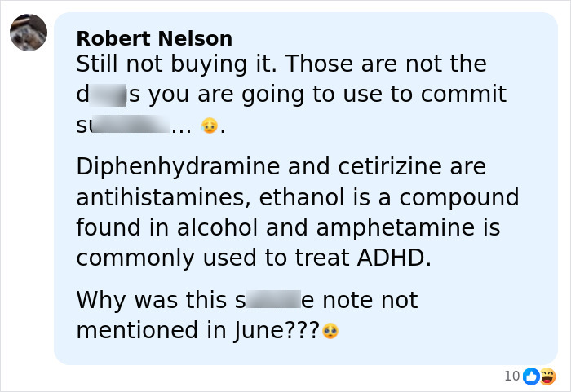Click the sad sweating emoji after the ellipsis
Viewport: 571px width, 392px height.
pyautogui.click(x=210, y=126)
